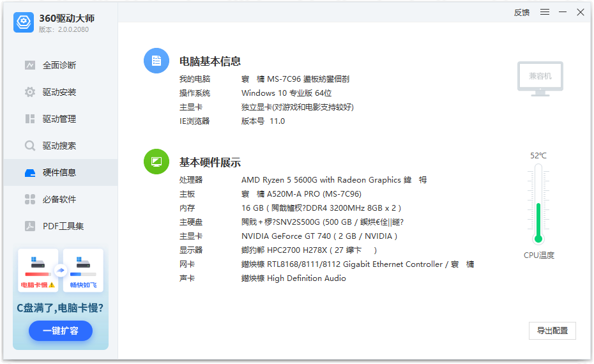The width and height of the screenshot is (594, 364).
Task: Click the CPU温度 thermometer gauge
Action: [538, 204]
